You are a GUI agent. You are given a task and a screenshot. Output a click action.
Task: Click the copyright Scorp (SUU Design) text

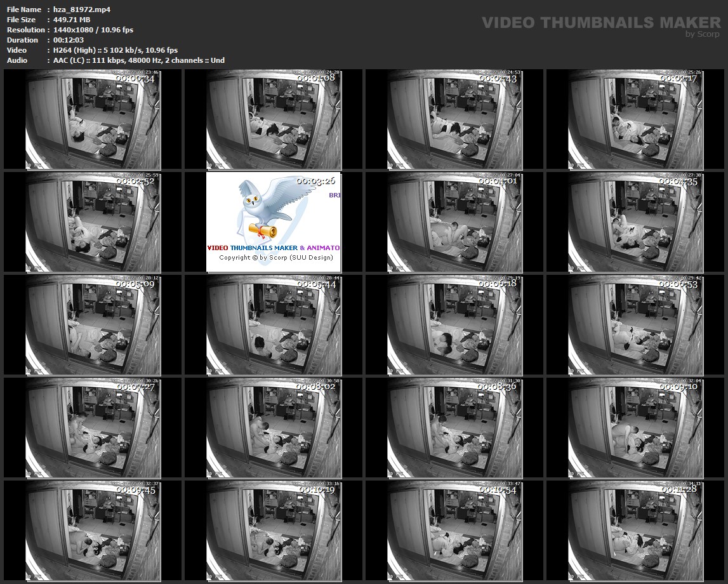276,258
